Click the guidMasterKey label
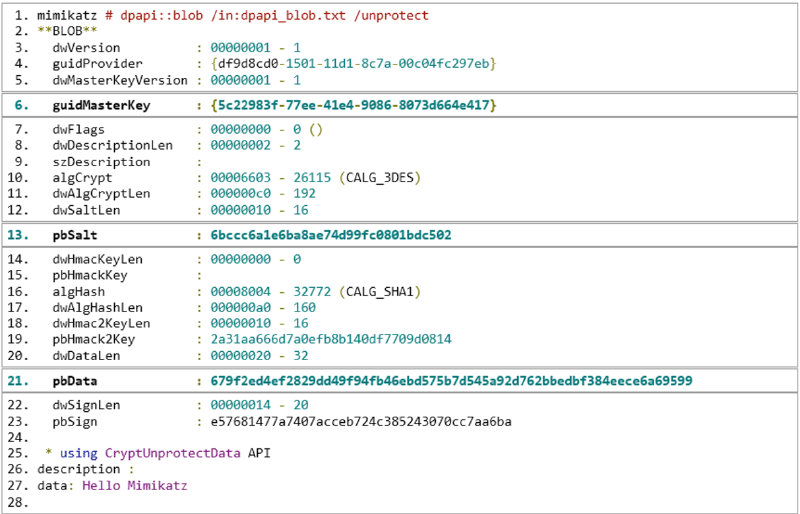 click(101, 106)
